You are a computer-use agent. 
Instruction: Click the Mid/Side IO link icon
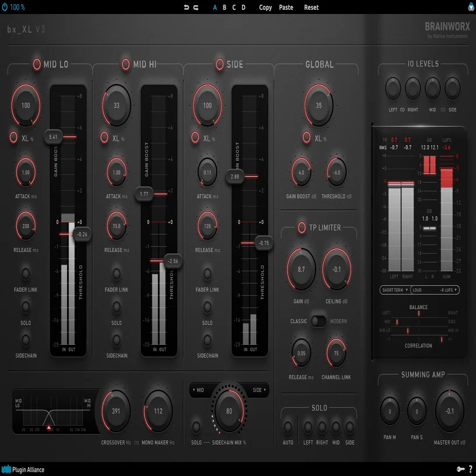[x=443, y=110]
